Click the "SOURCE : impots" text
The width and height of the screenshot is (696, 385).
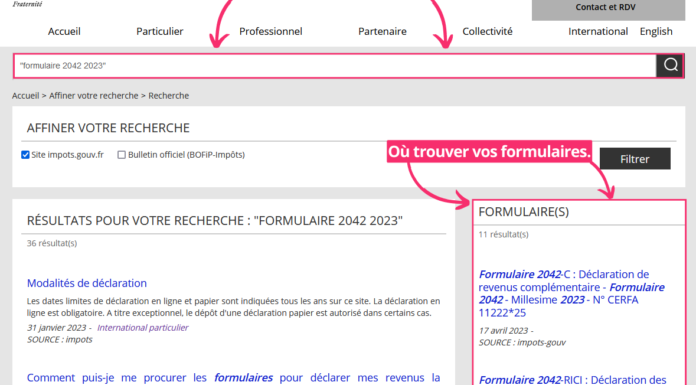[59, 340]
